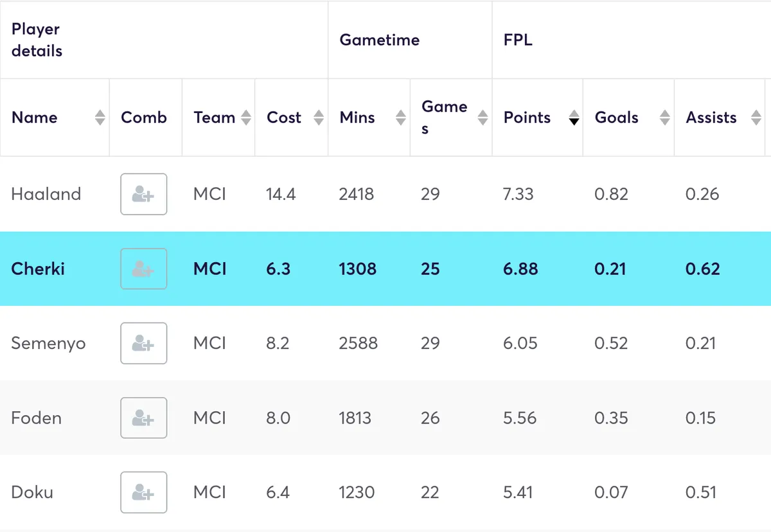Click the add-player icon on Foden's row
The width and height of the screenshot is (771, 532).
143,418
